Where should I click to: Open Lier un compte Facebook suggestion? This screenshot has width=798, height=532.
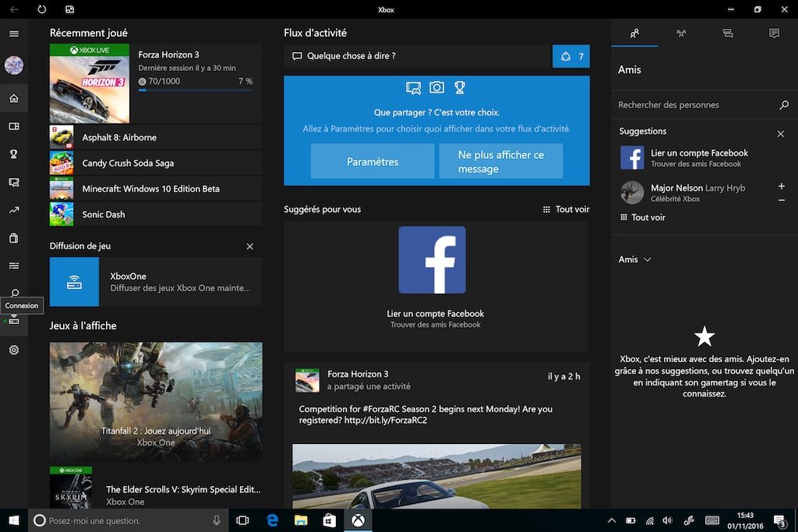click(684, 157)
